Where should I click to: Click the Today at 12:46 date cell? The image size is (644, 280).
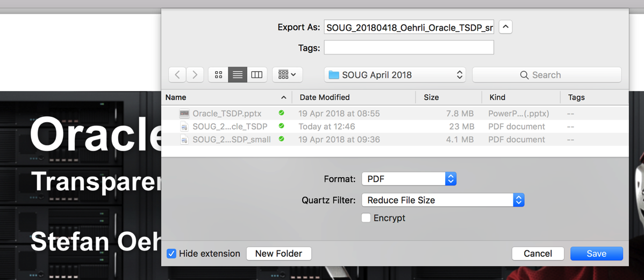click(x=326, y=127)
